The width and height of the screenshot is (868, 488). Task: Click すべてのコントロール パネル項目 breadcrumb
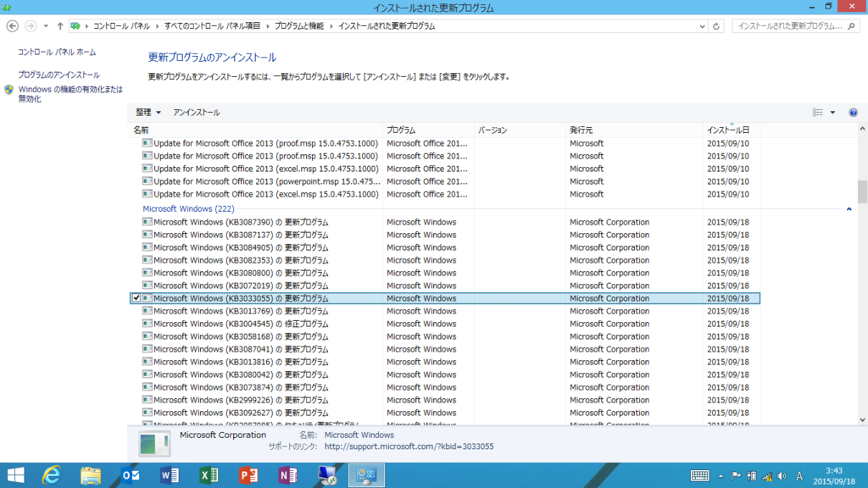(x=212, y=26)
